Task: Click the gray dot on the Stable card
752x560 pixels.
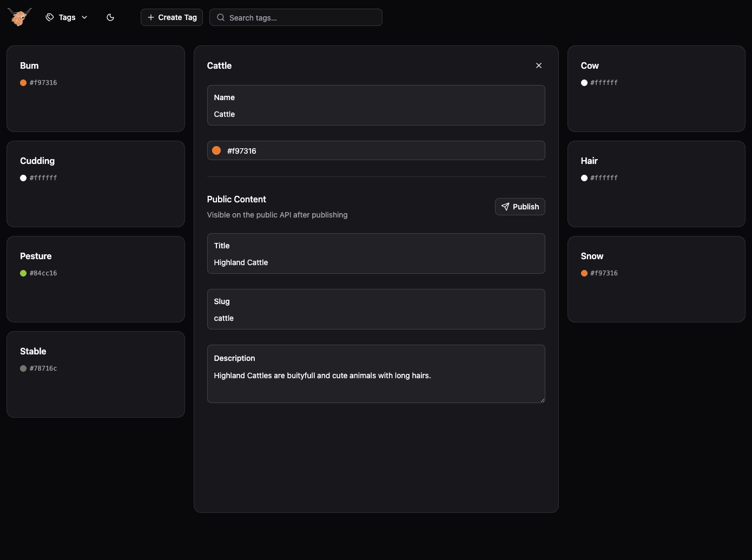Action: pyautogui.click(x=23, y=368)
